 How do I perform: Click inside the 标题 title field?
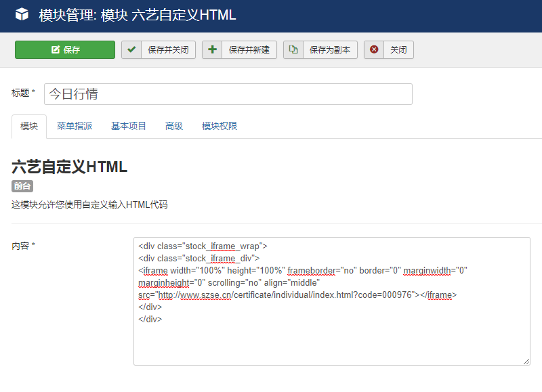click(x=227, y=93)
